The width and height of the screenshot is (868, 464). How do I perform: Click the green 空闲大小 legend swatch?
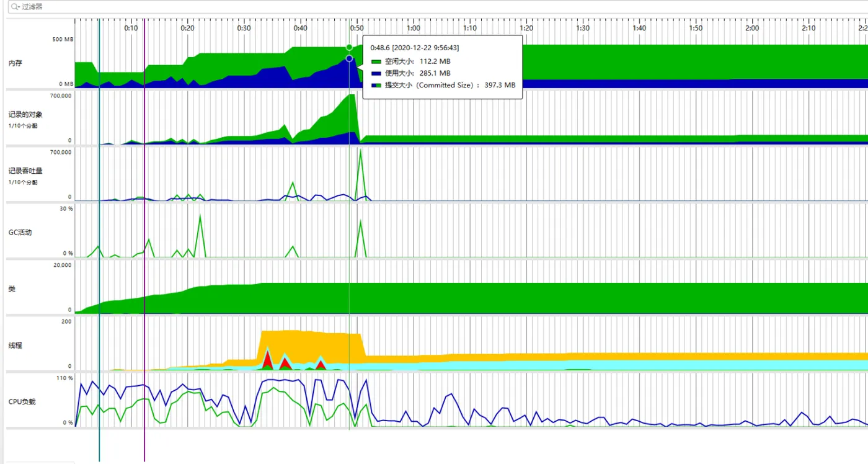(x=376, y=61)
